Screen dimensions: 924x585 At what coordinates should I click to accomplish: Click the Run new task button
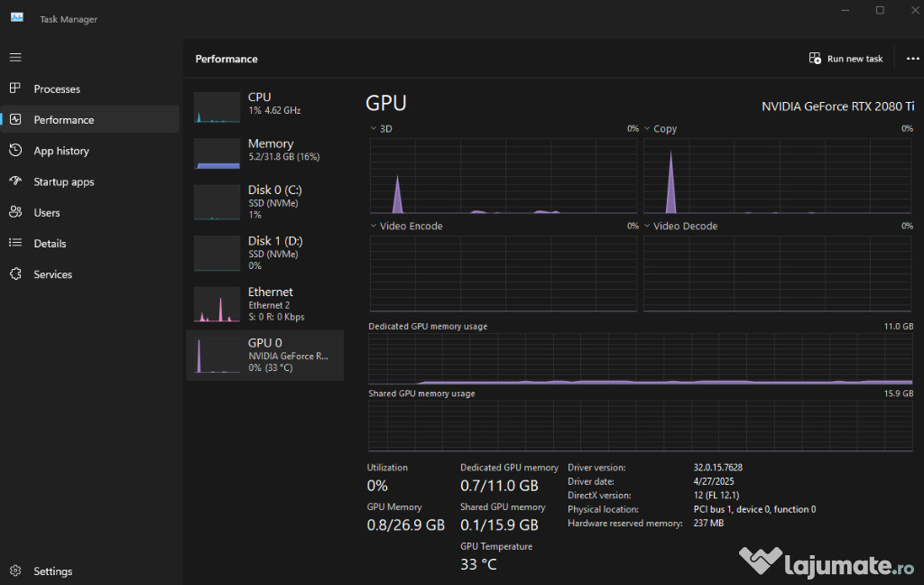coord(846,59)
